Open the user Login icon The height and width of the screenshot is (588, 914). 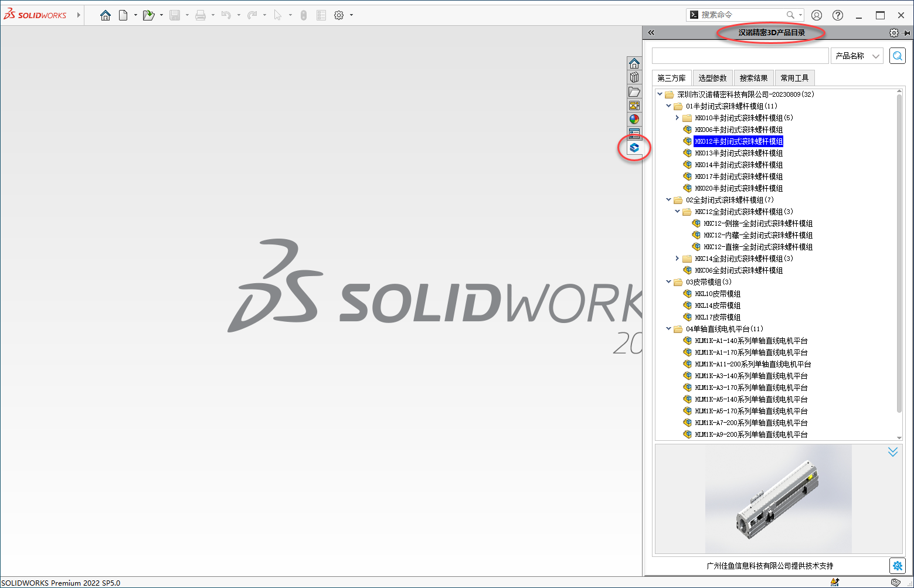817,15
